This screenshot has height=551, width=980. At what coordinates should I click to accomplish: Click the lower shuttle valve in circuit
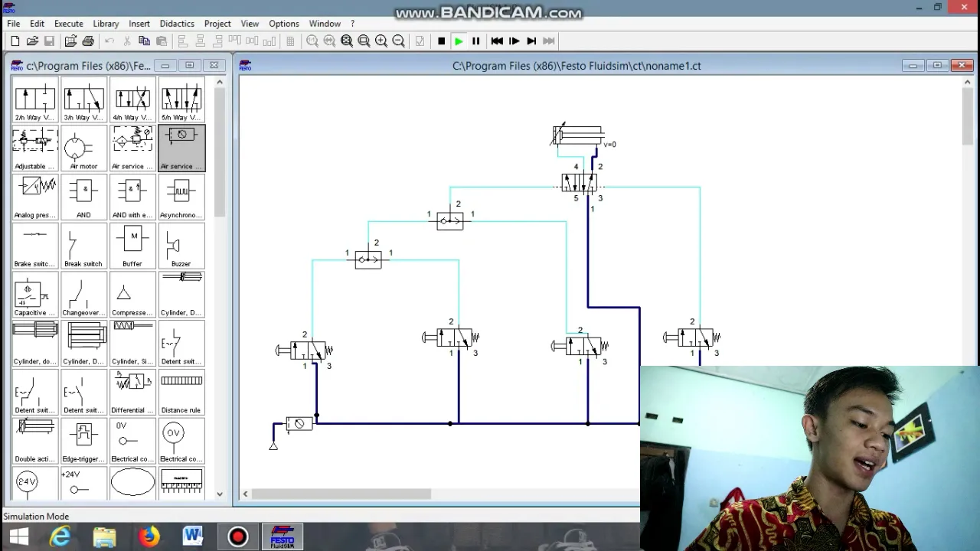(x=368, y=260)
